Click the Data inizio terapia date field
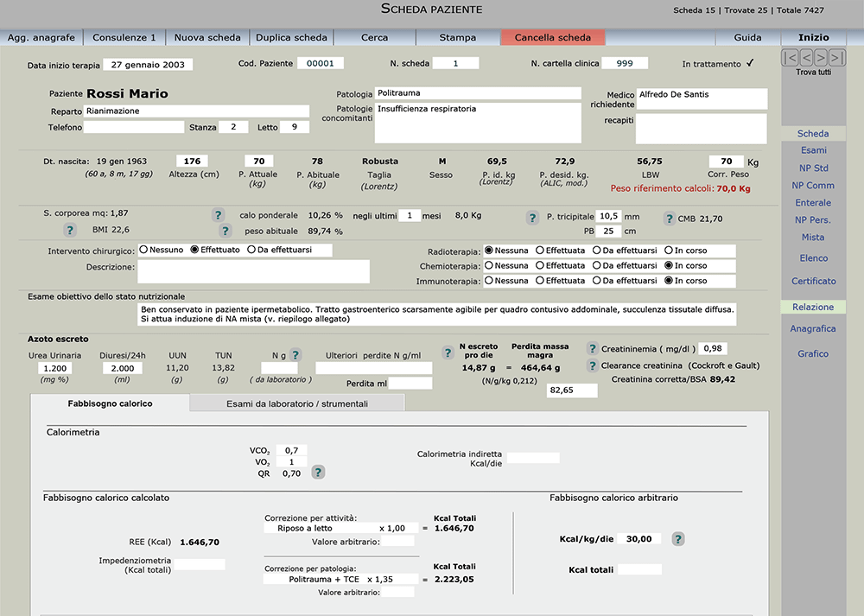The height and width of the screenshot is (616, 864). coord(148,65)
